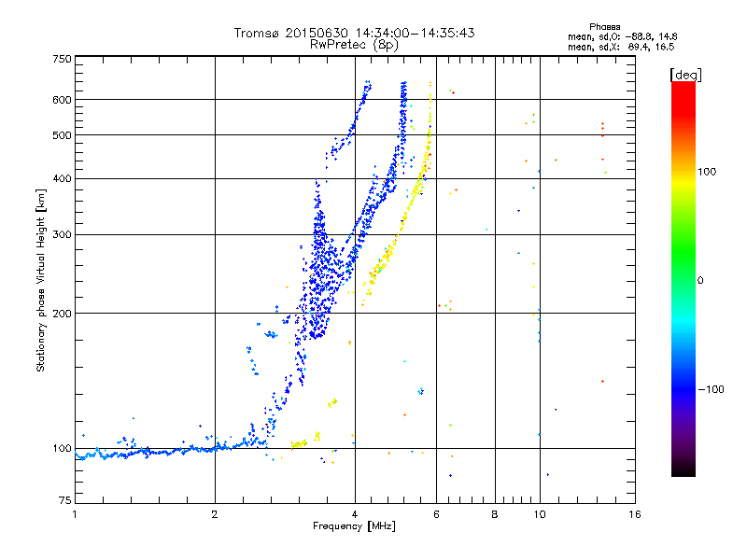This screenshot has width=747, height=560.
Task: Click the 'mean, sd,O: -88.8, 14.8' line
Action: pyautogui.click(x=622, y=36)
